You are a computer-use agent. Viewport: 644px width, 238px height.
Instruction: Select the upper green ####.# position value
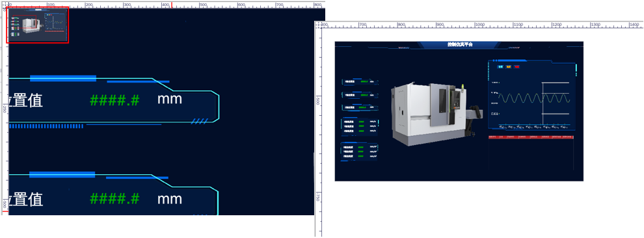[x=114, y=100]
